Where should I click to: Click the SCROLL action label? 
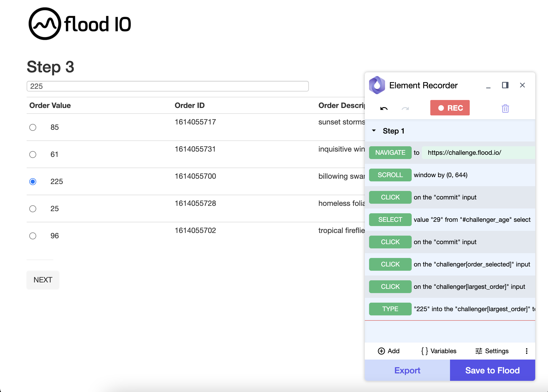tap(390, 175)
